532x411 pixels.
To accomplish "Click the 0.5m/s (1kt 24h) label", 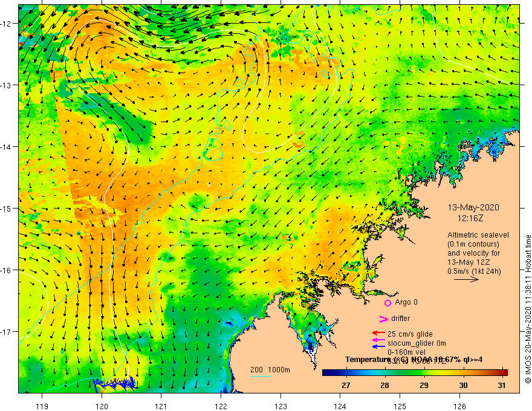I will (x=475, y=271).
